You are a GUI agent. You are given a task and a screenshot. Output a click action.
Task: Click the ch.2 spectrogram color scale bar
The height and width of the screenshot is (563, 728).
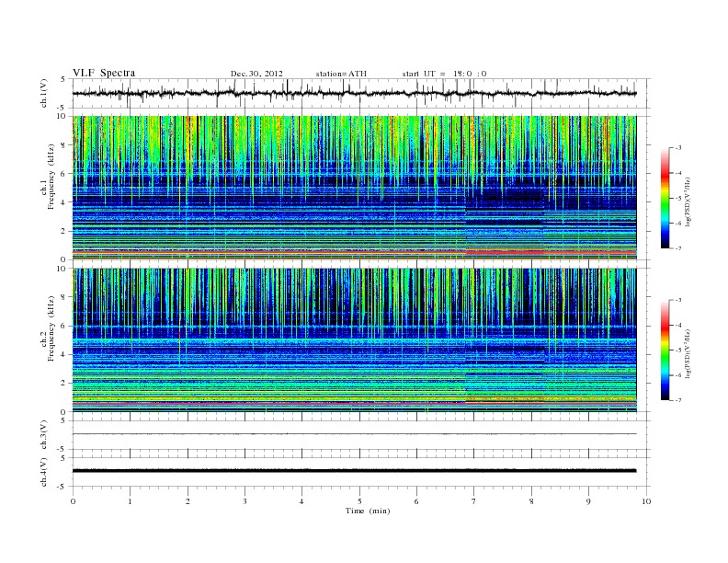[x=665, y=350]
